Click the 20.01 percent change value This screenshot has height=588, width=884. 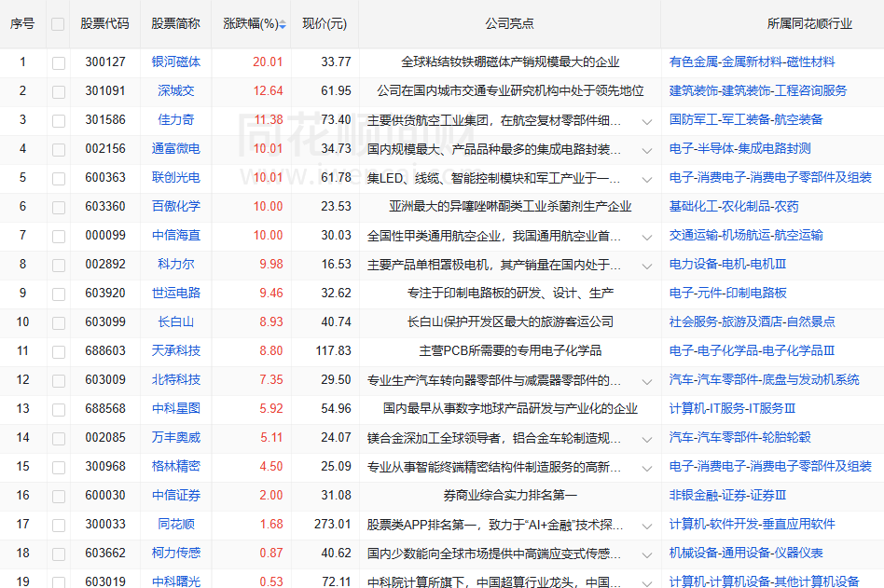pos(268,62)
